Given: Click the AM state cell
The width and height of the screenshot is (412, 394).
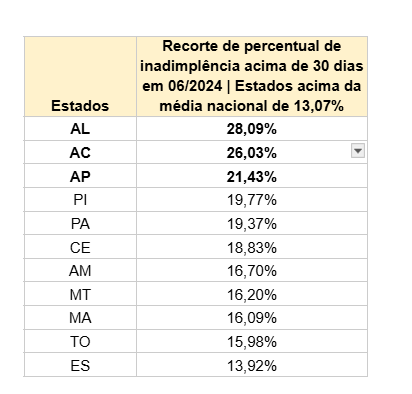Looking at the screenshot, I should pos(80,270).
